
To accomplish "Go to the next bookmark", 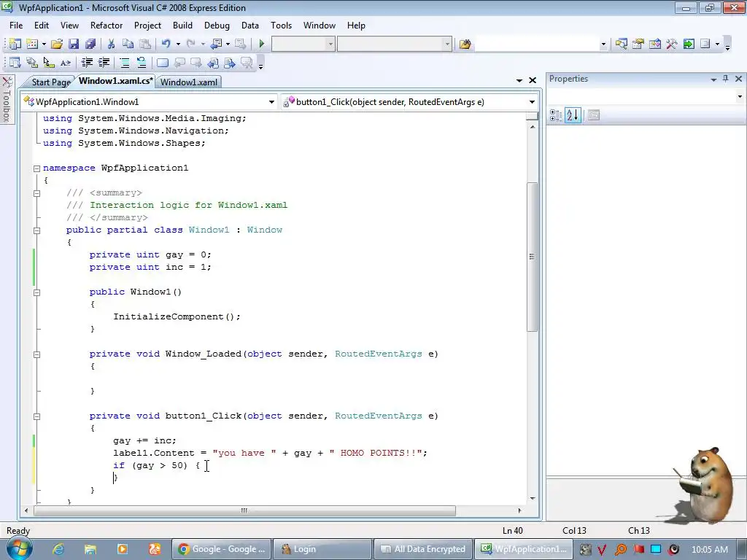I will [196, 63].
